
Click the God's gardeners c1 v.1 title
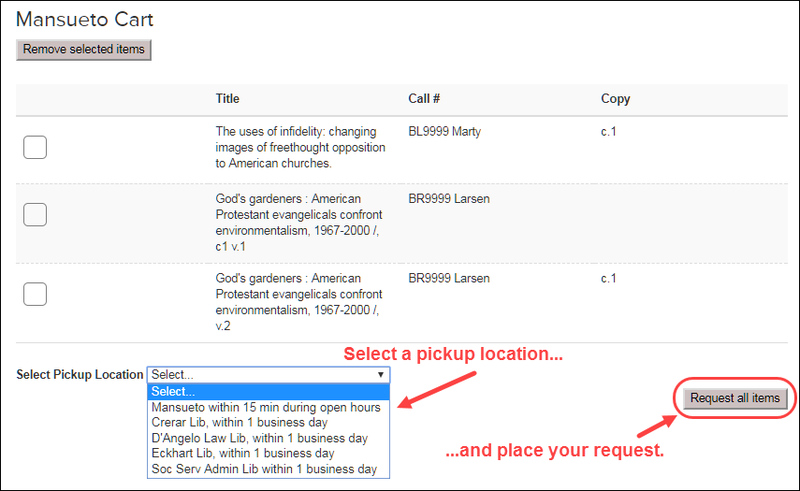pyautogui.click(x=298, y=223)
